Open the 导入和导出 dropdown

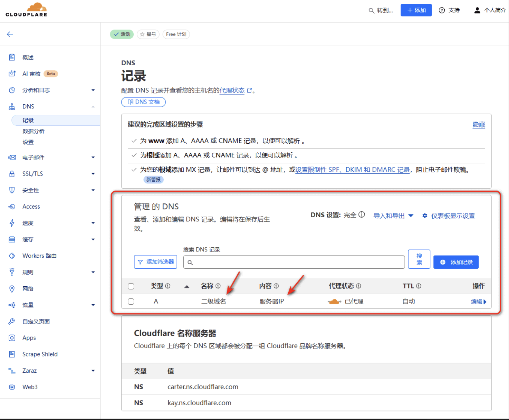click(x=393, y=216)
